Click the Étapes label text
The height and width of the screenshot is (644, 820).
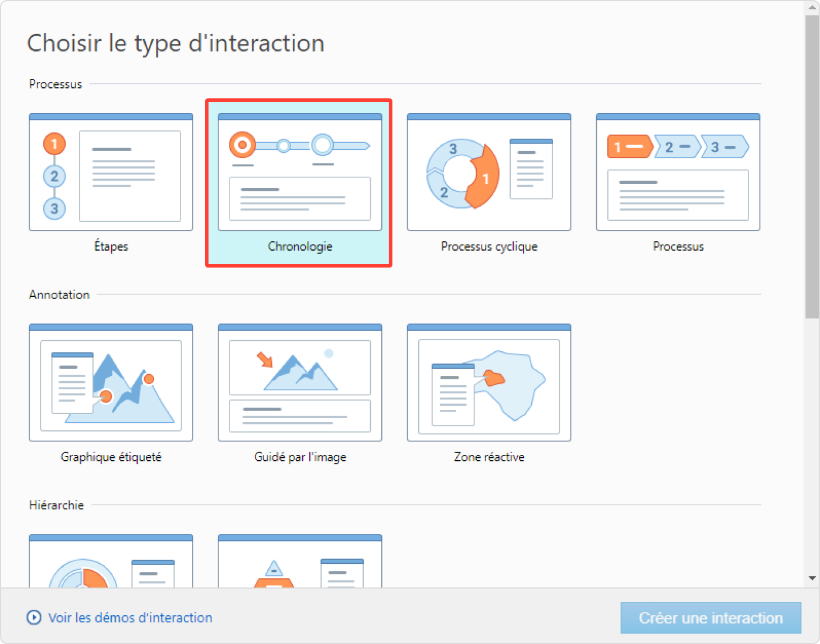tap(111, 246)
